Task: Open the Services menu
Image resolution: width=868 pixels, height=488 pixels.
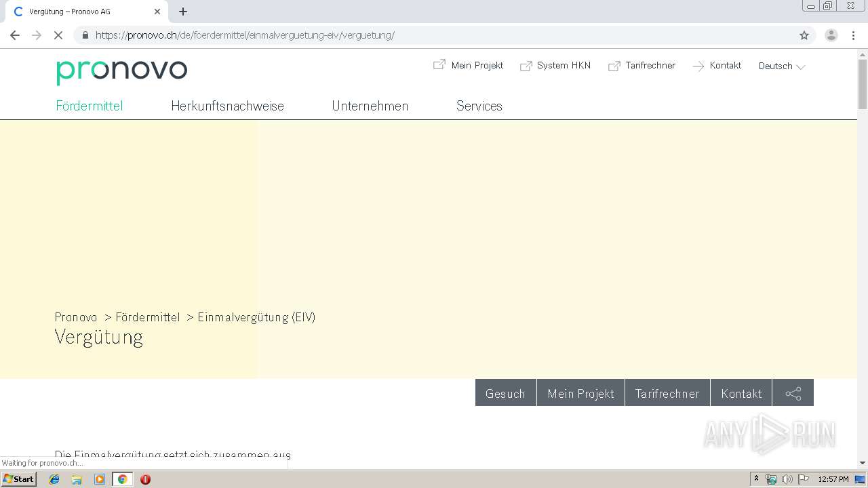Action: tap(479, 106)
